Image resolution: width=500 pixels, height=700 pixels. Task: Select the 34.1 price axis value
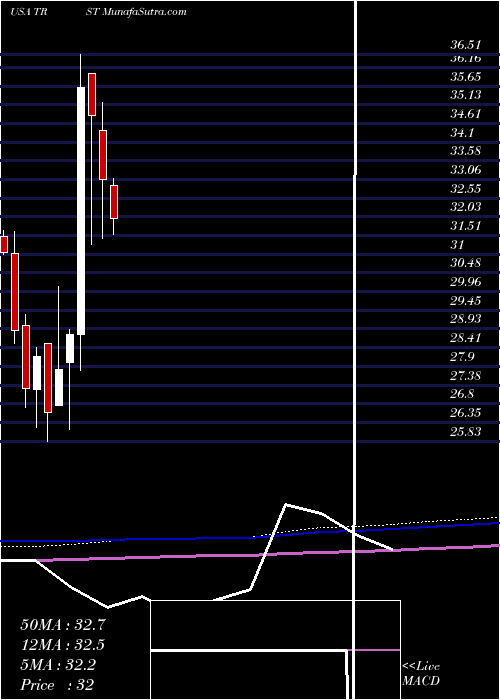click(462, 133)
